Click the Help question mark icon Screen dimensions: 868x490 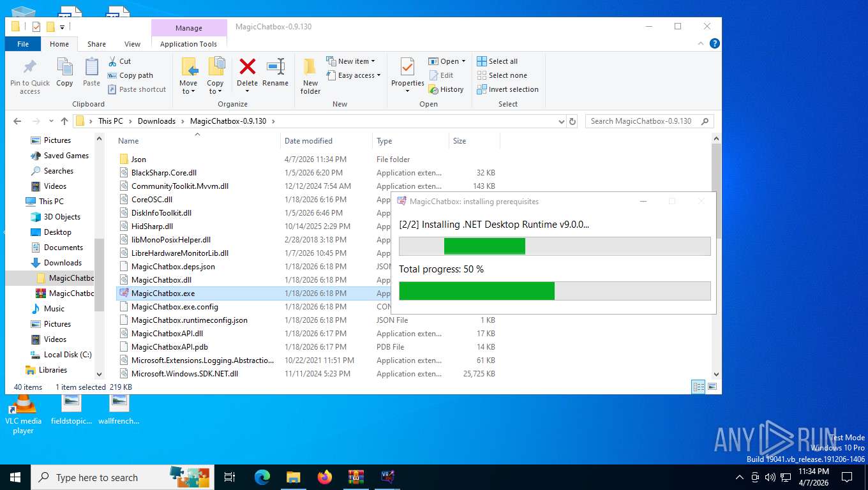pos(715,43)
